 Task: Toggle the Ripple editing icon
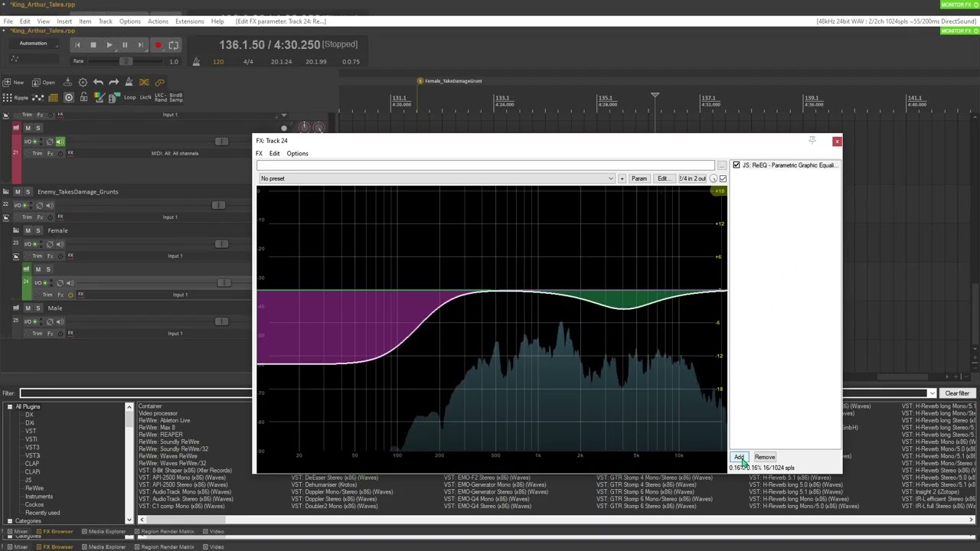coord(15,97)
